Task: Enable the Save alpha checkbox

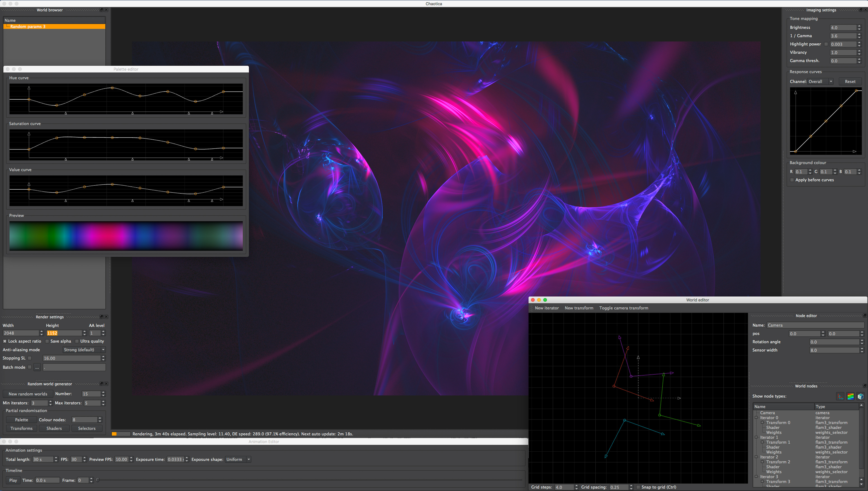Action: pos(47,341)
